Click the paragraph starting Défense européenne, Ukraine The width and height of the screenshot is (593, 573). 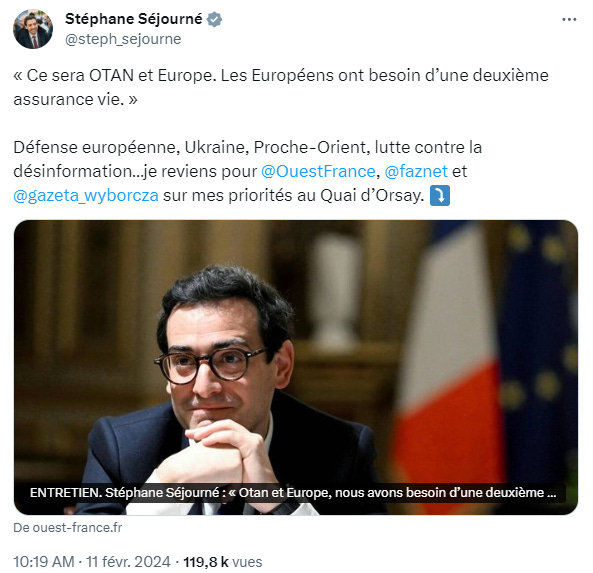pyautogui.click(x=248, y=171)
